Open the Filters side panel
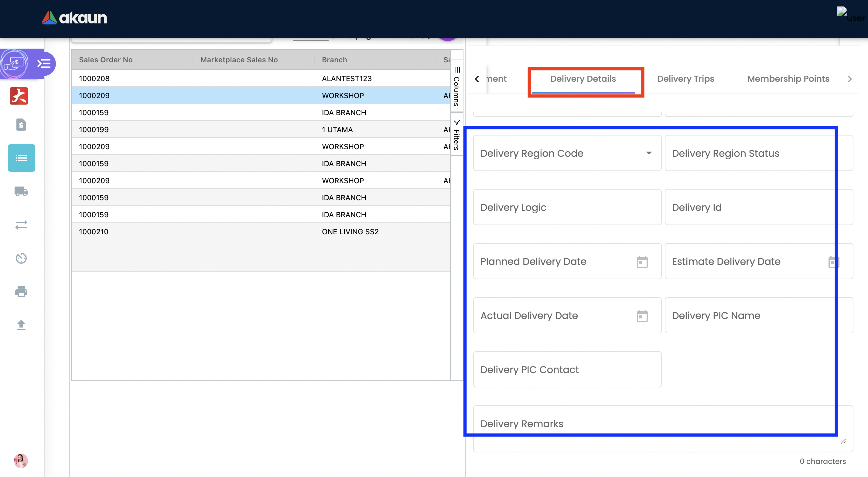This screenshot has width=868, height=477. (456, 135)
